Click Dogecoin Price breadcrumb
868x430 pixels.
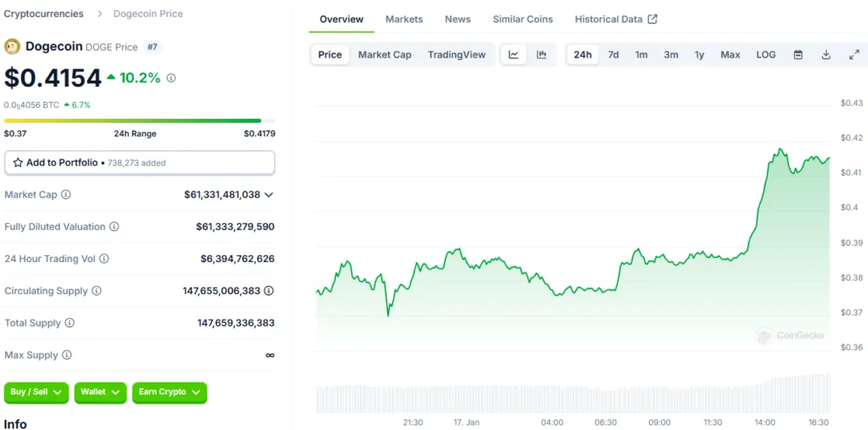pos(147,14)
